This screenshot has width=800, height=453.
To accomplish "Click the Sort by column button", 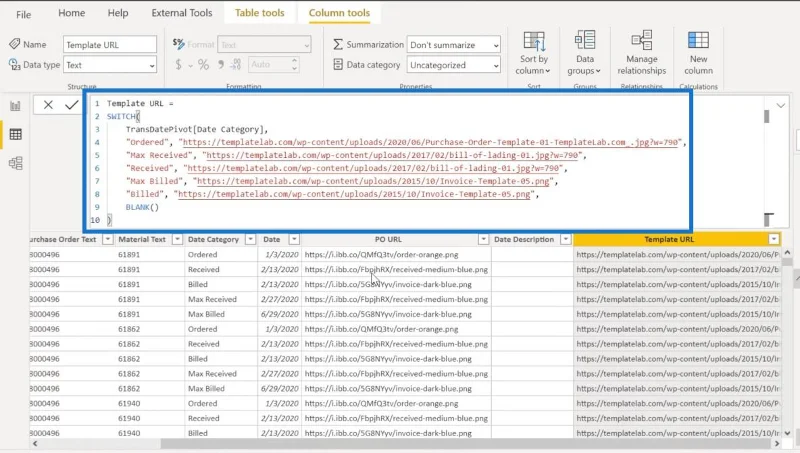I will click(534, 53).
